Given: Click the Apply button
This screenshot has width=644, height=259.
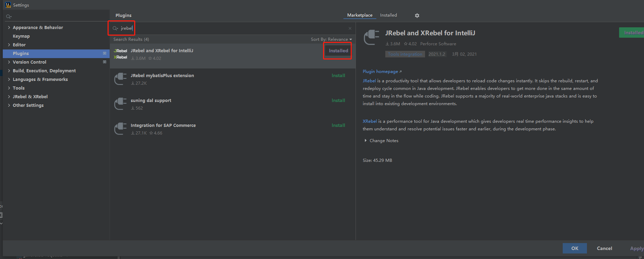Looking at the screenshot, I should 636,248.
